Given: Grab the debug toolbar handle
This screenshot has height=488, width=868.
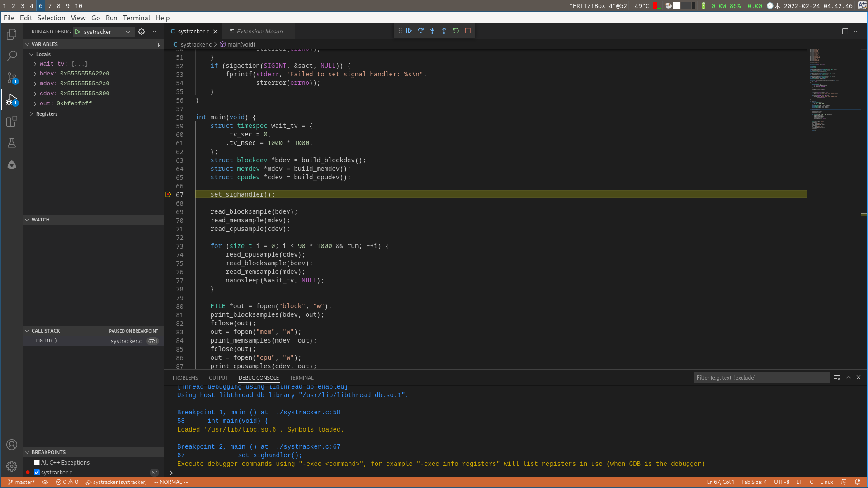Looking at the screenshot, I should coord(400,31).
